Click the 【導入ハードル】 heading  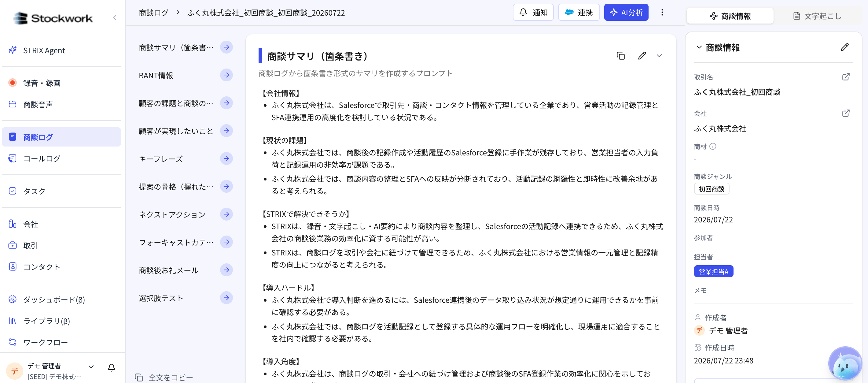coord(289,288)
